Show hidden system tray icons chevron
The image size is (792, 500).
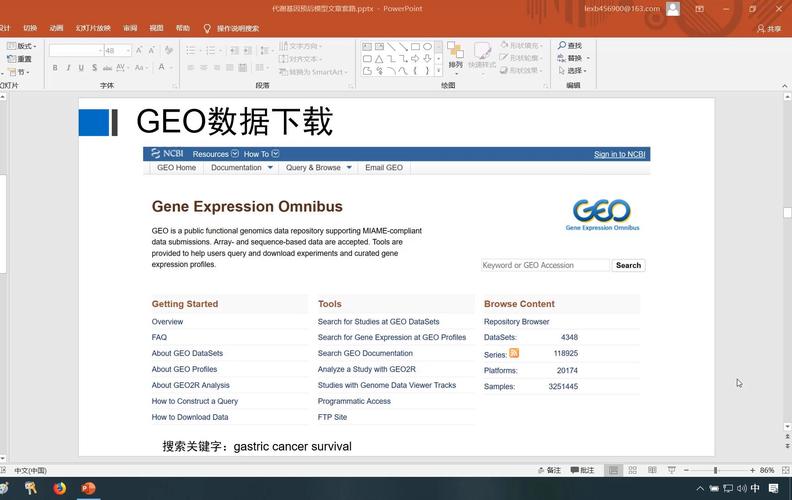tap(700, 488)
